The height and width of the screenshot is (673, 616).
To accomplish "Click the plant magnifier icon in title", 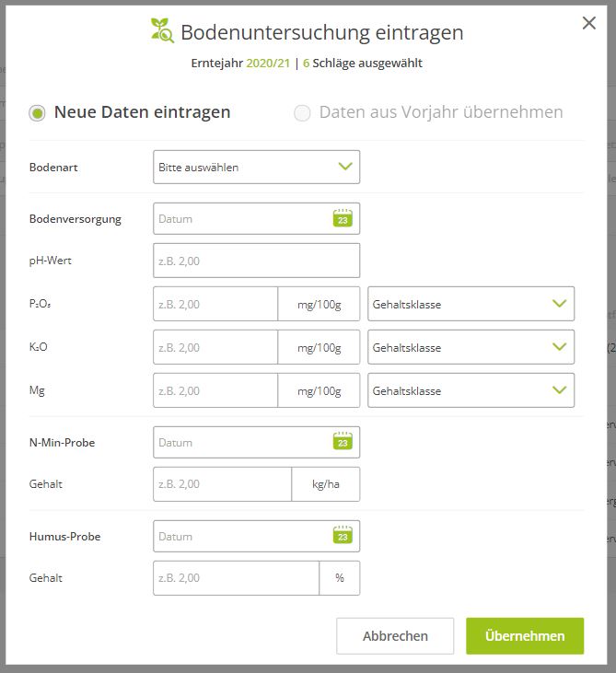I will [162, 30].
